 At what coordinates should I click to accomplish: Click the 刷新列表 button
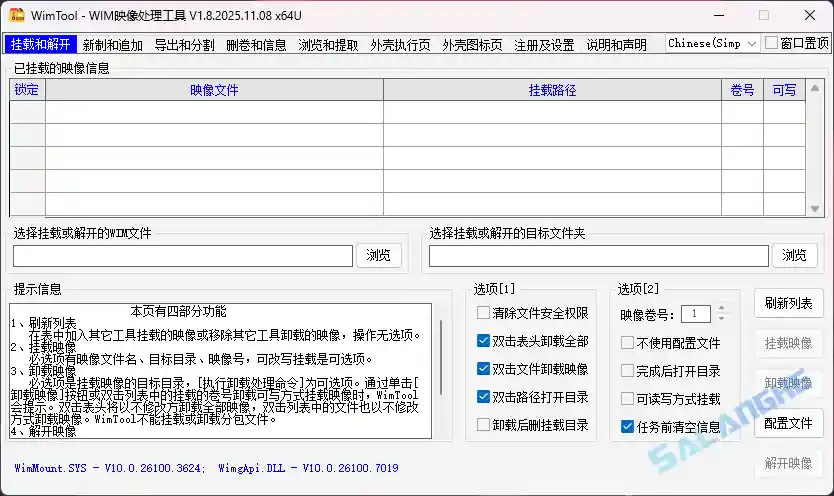point(788,304)
